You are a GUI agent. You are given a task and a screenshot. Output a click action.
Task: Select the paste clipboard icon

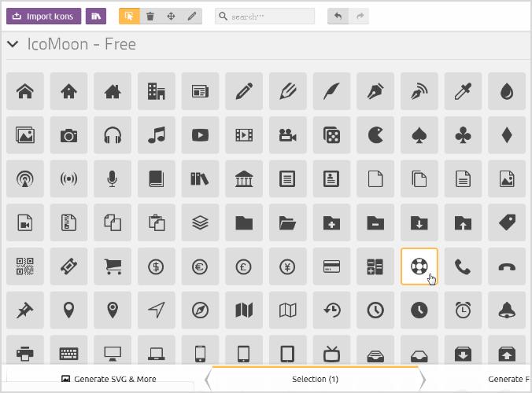[x=157, y=222]
